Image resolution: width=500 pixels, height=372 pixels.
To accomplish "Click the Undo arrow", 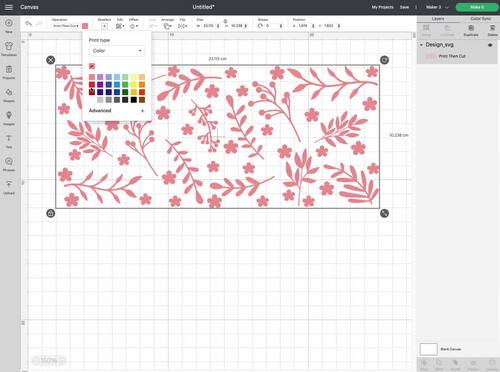I will [x=28, y=23].
